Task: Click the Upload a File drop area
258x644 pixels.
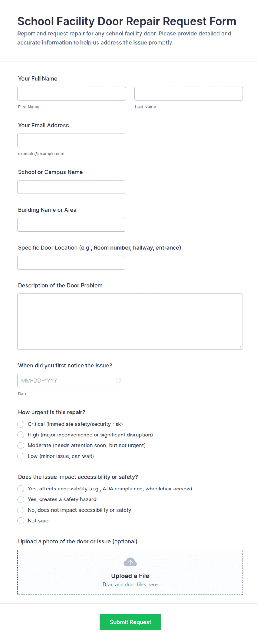Action: click(x=130, y=572)
